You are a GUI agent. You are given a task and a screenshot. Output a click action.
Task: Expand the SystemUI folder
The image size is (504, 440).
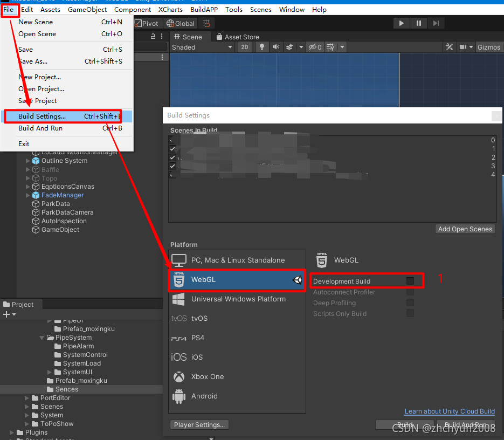pyautogui.click(x=50, y=372)
